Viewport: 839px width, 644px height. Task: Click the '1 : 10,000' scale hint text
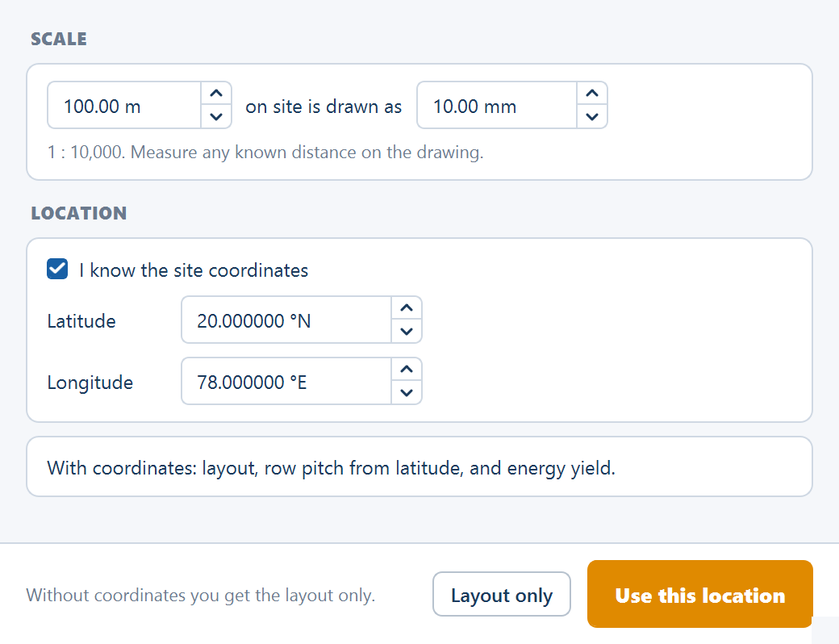tap(265, 153)
